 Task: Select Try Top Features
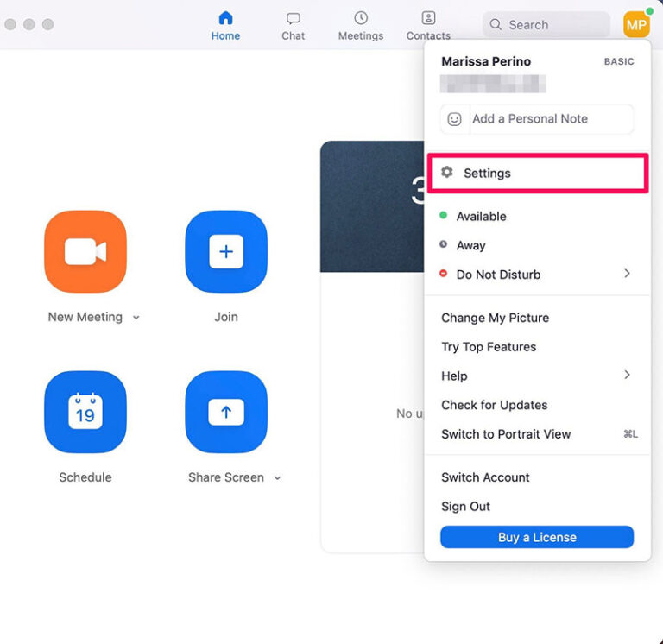489,347
